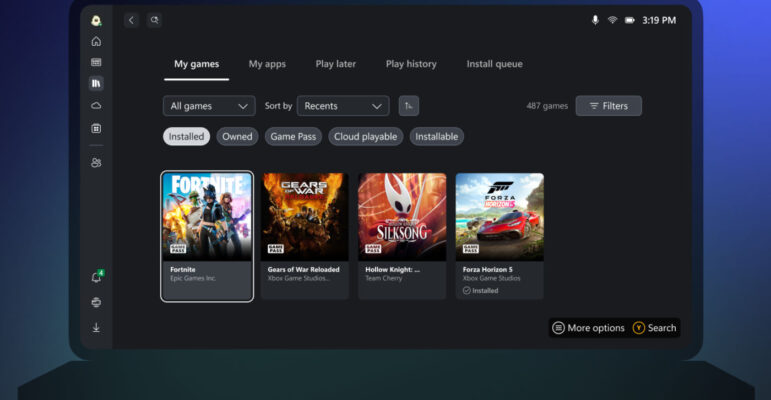Image resolution: width=771 pixels, height=400 pixels.
Task: Click Game Pass badge on Fortnite cover
Action: pyautogui.click(x=178, y=248)
